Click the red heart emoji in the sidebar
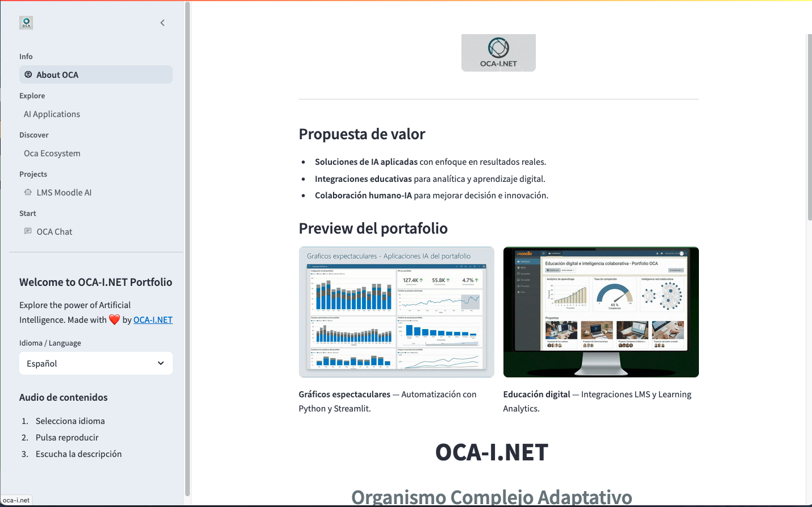812x507 pixels. [114, 319]
